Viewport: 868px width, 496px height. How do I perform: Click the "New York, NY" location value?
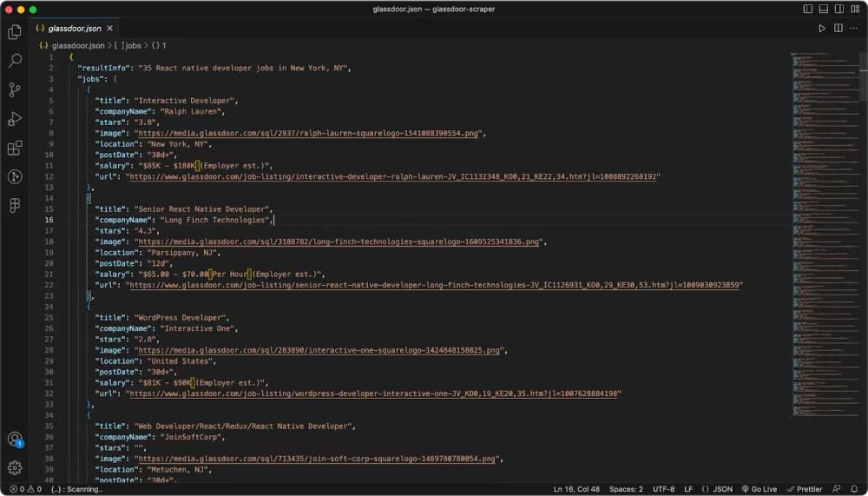coord(177,144)
